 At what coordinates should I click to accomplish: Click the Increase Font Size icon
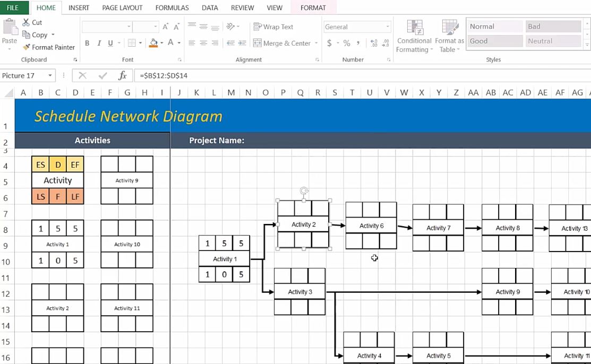[x=166, y=27]
